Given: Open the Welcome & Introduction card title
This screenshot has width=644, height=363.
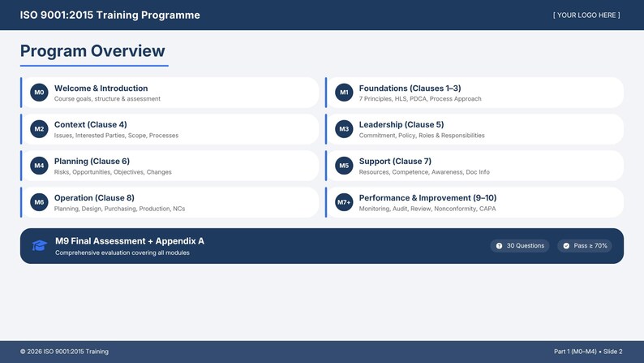Looking at the screenshot, I should click(101, 89).
